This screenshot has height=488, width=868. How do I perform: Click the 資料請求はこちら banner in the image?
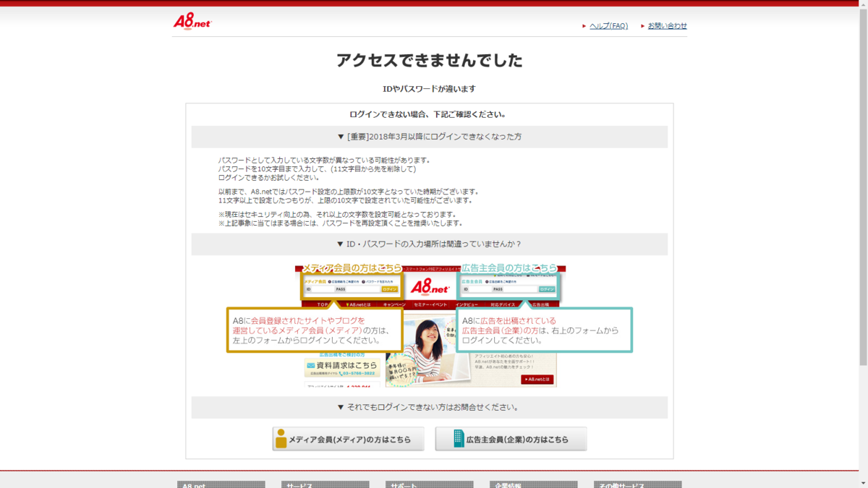[342, 367]
